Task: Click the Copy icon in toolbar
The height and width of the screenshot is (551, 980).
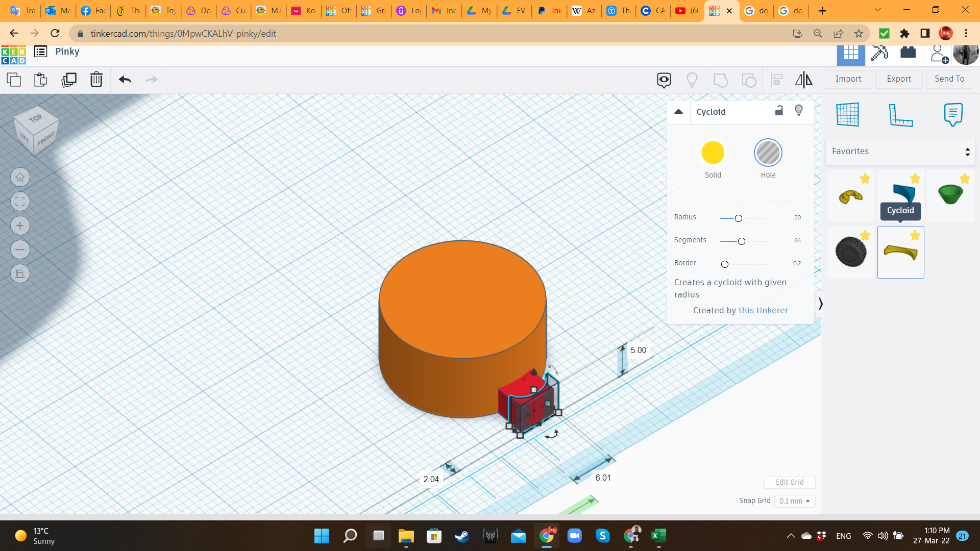Action: tap(14, 80)
